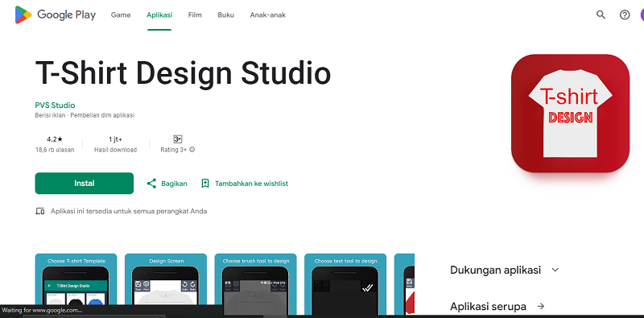Viewport: 644px width, 318px height.
Task: Open PVS Studio developer link
Action: tap(55, 105)
